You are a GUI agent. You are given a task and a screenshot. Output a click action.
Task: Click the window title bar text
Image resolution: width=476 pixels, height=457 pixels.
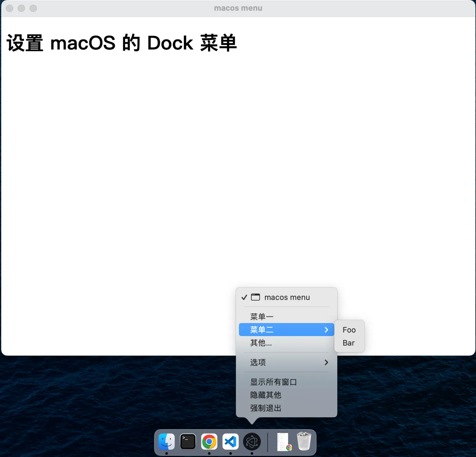point(238,8)
